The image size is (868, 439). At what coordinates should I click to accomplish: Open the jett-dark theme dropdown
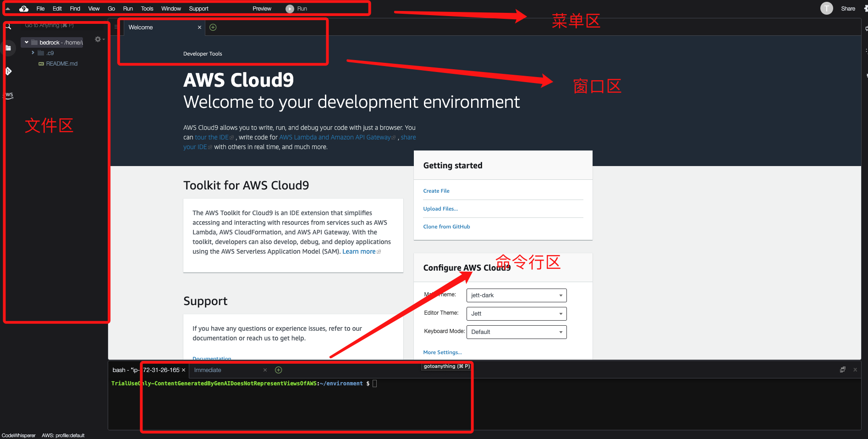516,295
